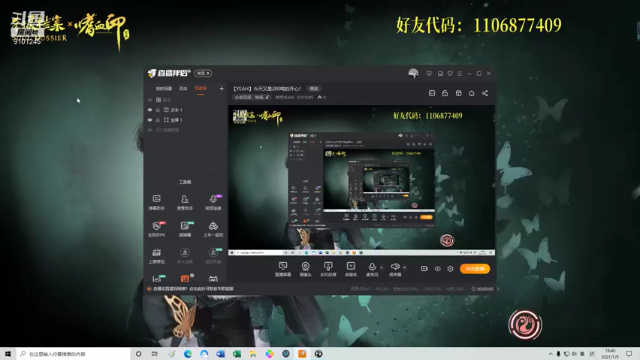
Task: Expand the microphone options arrow
Action: pyautogui.click(x=382, y=267)
